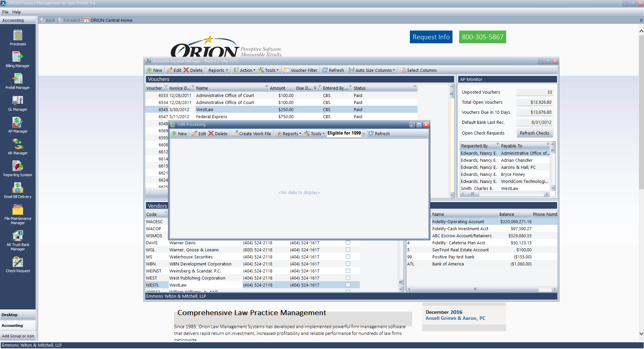The image size is (644, 349).
Task: Click the Vouchers grid vertical scrollbar
Action: (x=451, y=141)
